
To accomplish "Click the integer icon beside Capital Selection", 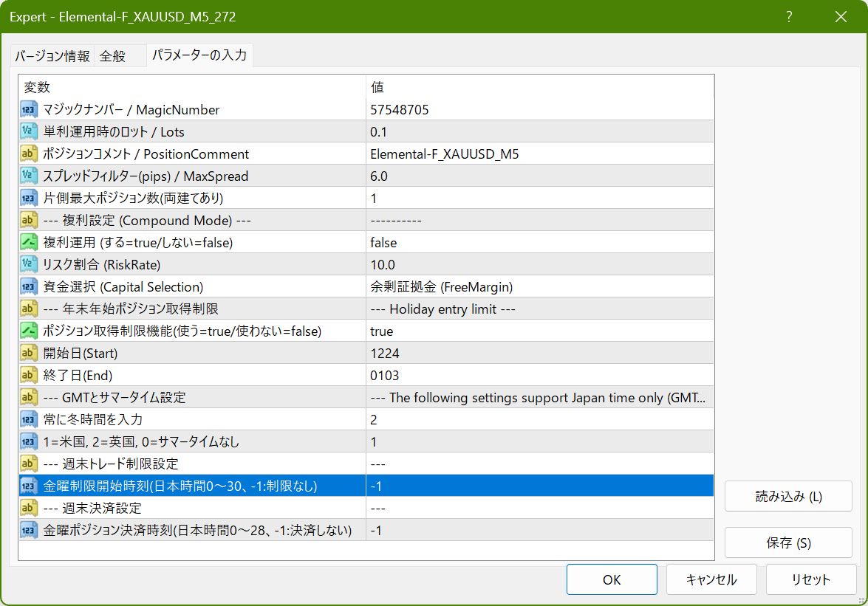I will click(x=30, y=287).
